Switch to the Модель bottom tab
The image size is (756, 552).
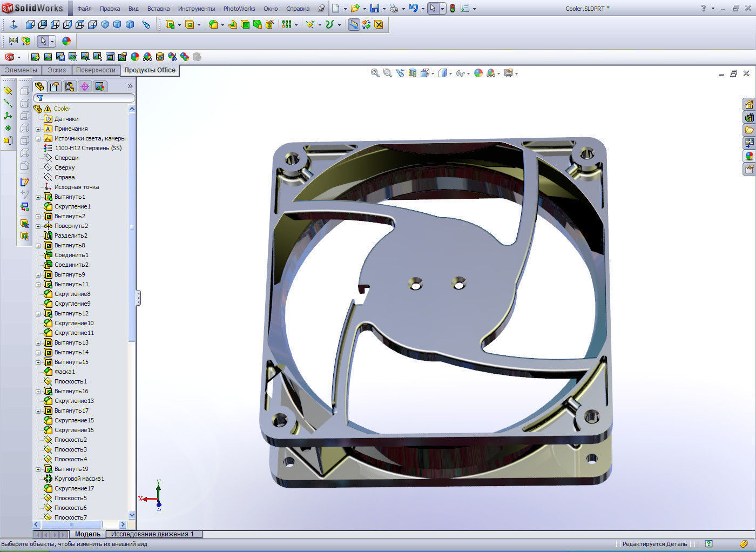click(87, 534)
